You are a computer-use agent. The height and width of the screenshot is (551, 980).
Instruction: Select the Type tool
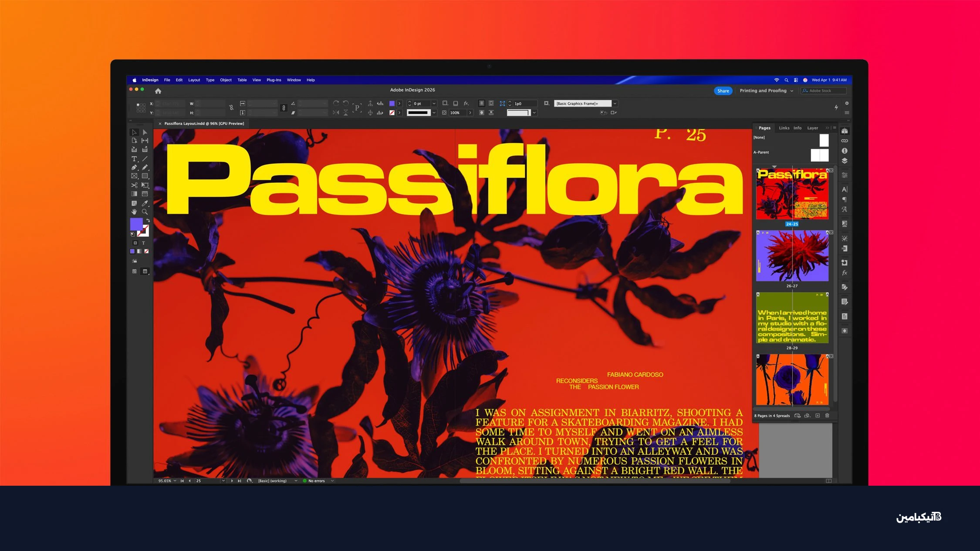[x=134, y=159]
